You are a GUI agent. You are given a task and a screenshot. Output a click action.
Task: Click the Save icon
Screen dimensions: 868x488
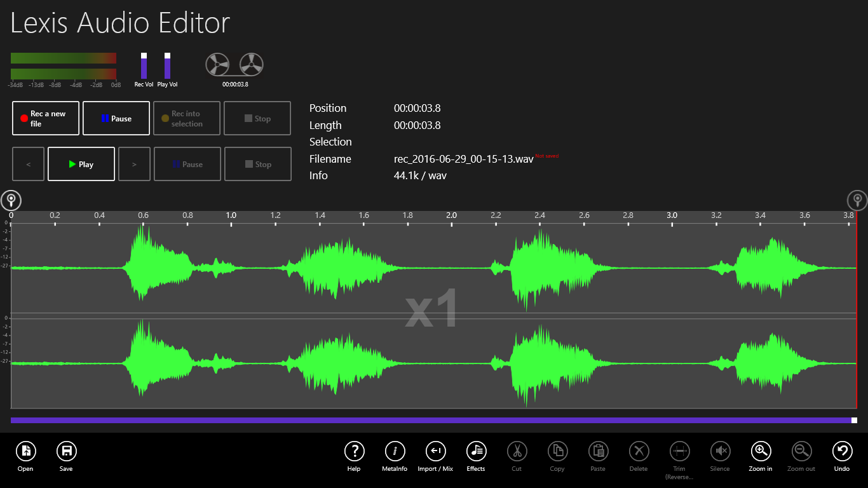(66, 451)
